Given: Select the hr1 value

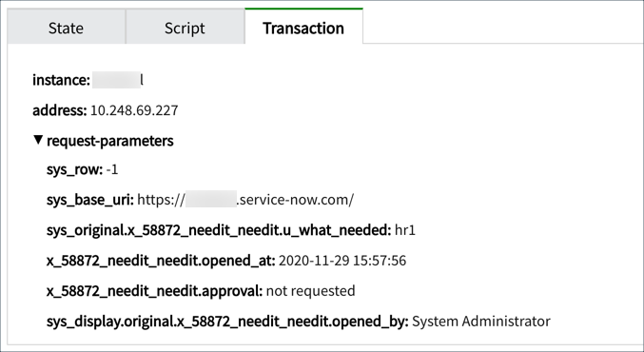Looking at the screenshot, I should point(405,230).
